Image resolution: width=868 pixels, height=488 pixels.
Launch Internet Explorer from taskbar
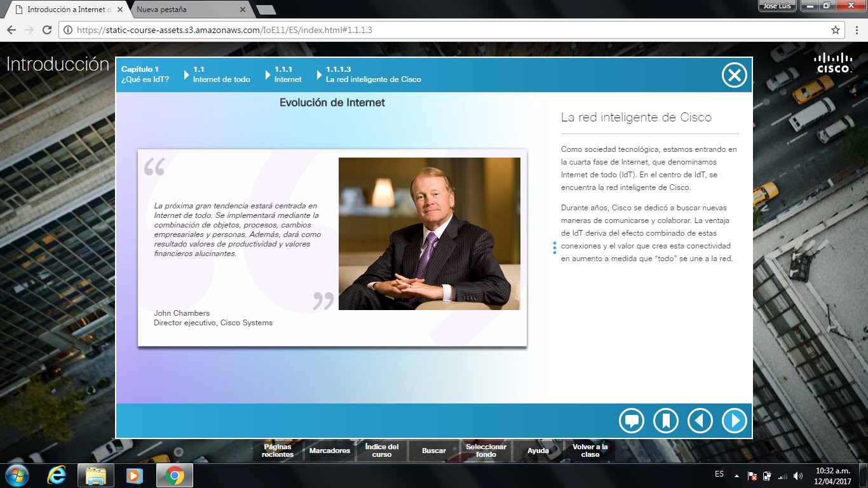click(x=57, y=475)
